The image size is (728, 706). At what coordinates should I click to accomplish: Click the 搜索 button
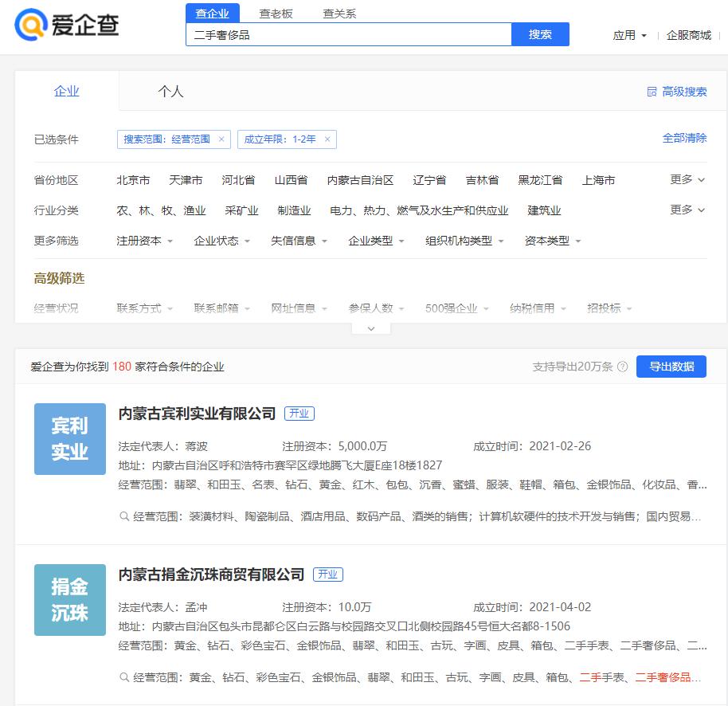(x=540, y=35)
